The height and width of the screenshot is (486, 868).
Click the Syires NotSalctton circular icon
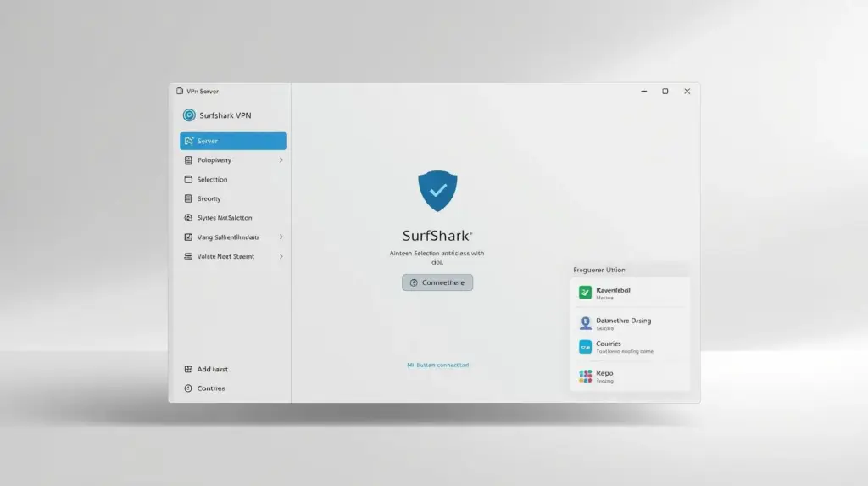(x=188, y=218)
